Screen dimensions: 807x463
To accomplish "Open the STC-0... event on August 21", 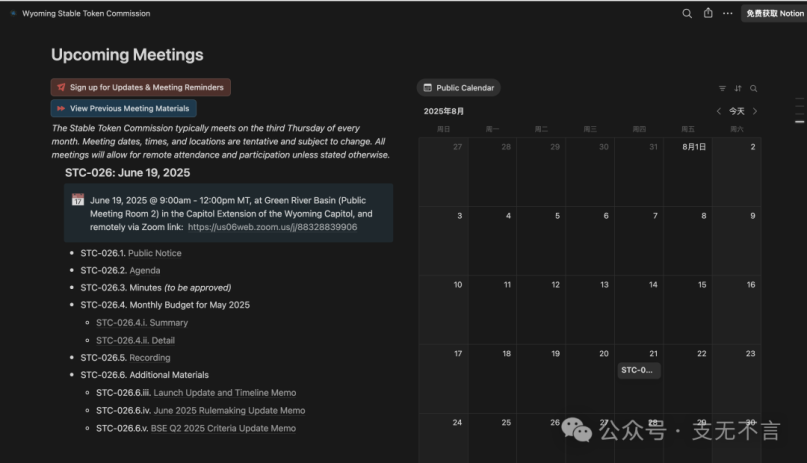I will [x=638, y=370].
